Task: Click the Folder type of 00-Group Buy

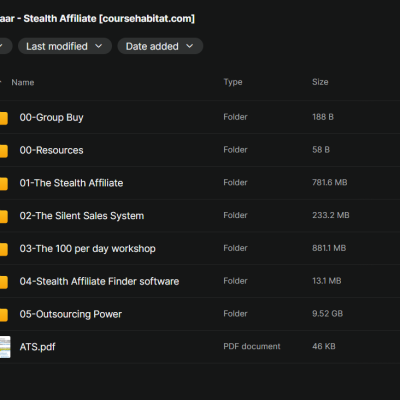Action: tap(235, 117)
